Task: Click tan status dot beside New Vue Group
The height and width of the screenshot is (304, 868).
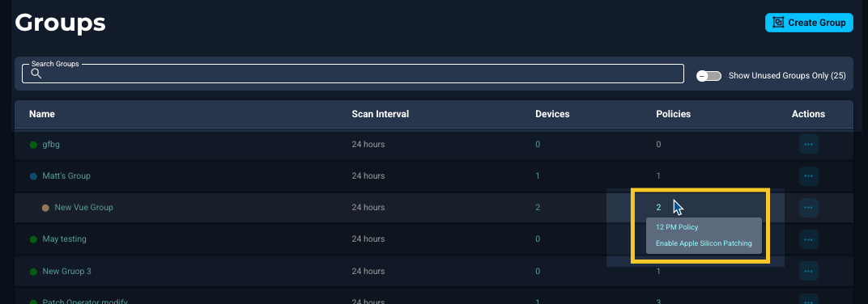Action: click(x=46, y=208)
